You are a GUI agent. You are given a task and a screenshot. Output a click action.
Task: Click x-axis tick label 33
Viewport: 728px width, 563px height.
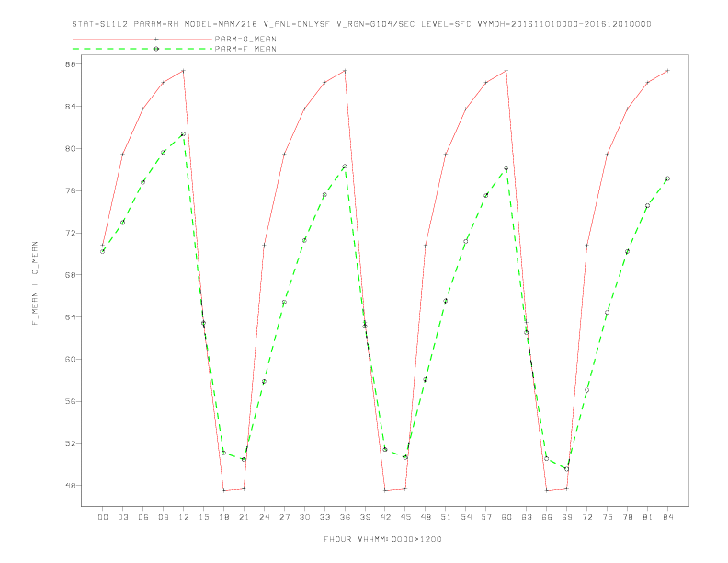(324, 517)
